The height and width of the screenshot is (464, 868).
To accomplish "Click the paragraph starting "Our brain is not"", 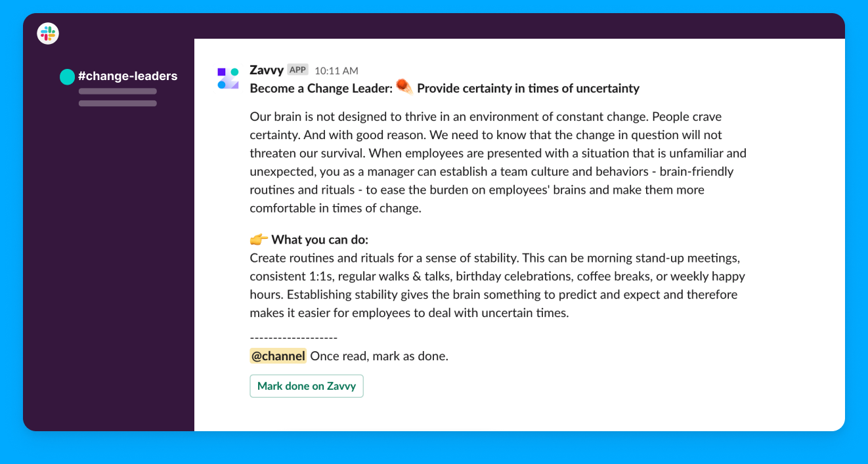I will [x=498, y=163].
